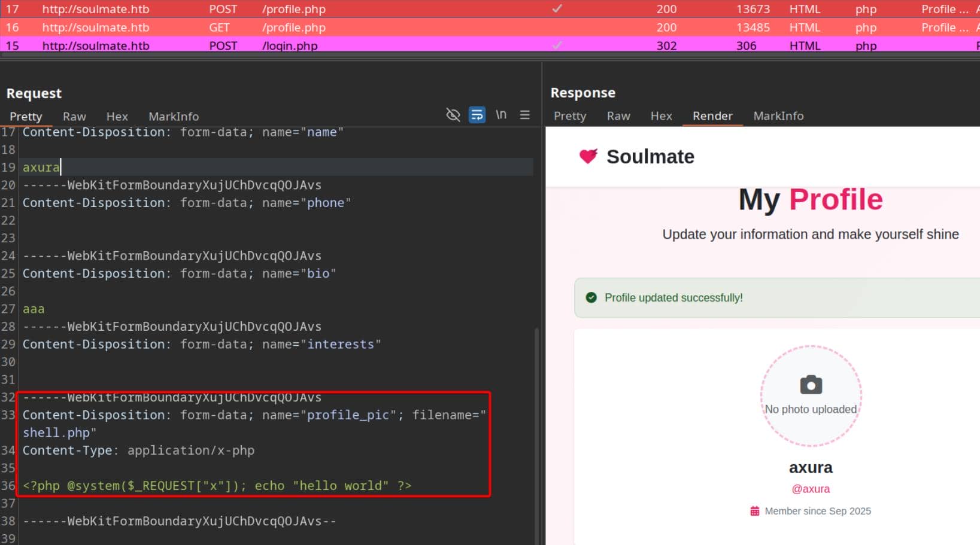Switch to the Hex tab in Request panel

click(x=117, y=116)
